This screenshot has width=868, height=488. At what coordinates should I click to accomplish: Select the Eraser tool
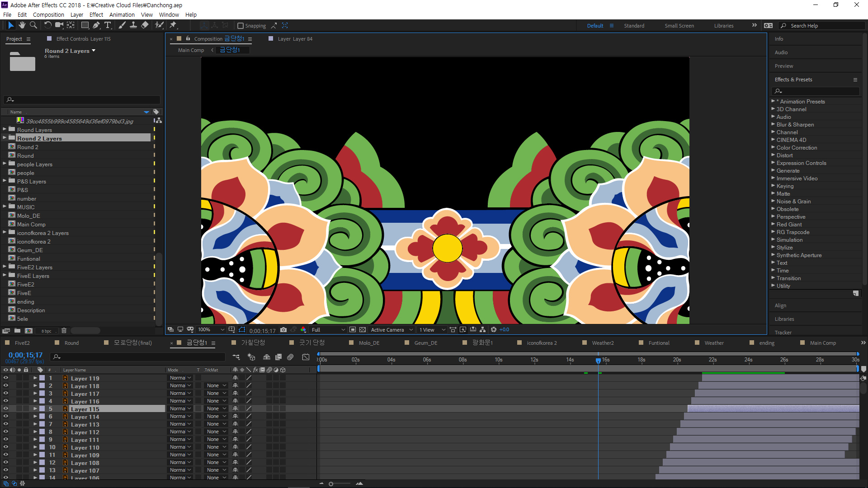(145, 25)
